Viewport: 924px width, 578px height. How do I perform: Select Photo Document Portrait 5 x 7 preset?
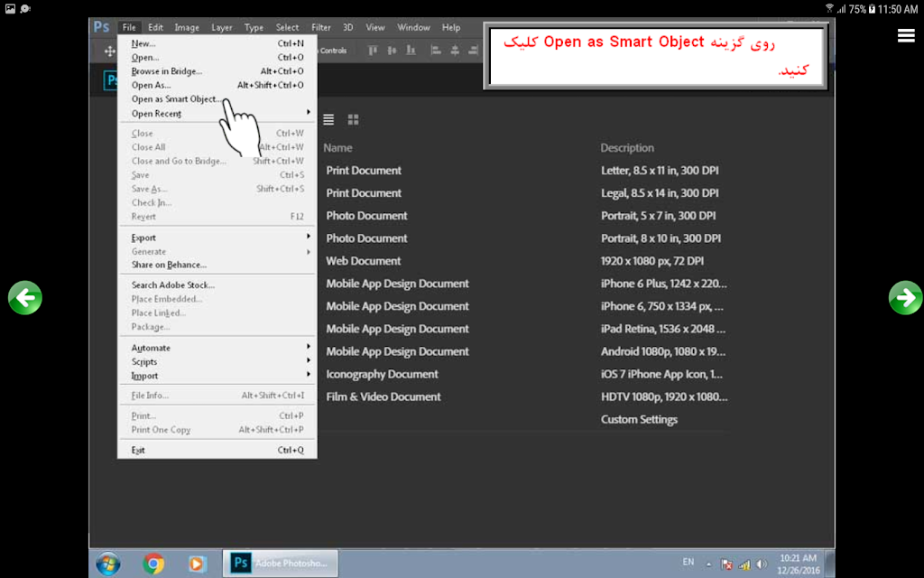[527, 216]
